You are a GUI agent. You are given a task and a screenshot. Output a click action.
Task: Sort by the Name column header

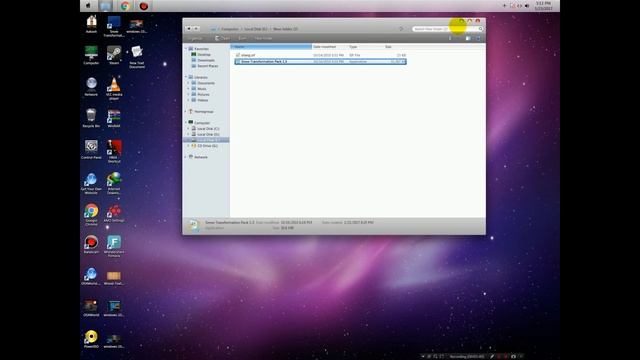[271, 47]
